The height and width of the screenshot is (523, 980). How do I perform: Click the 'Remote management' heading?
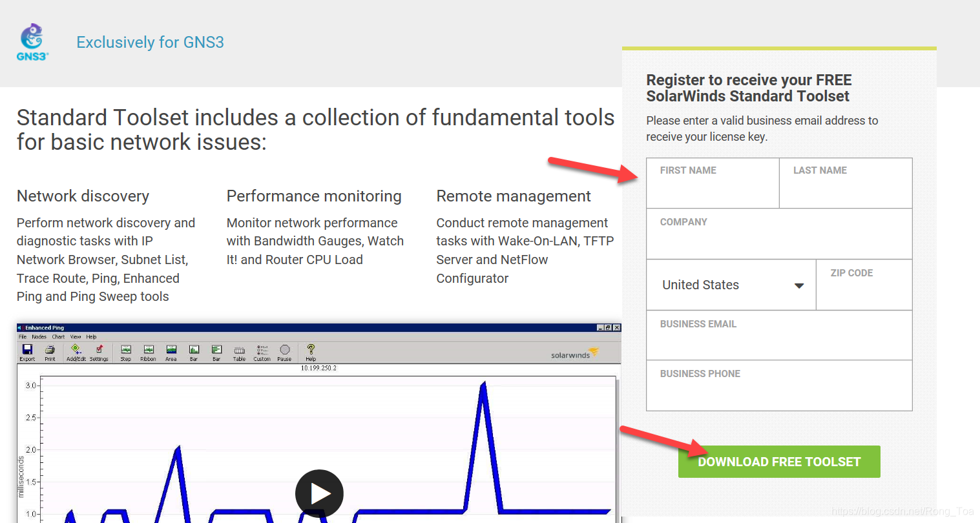(x=514, y=196)
